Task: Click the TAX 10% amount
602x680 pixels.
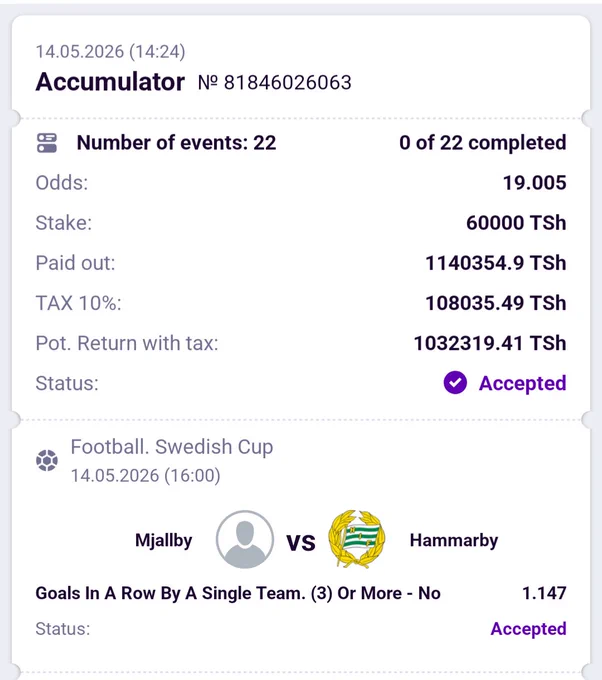Action: [x=496, y=303]
